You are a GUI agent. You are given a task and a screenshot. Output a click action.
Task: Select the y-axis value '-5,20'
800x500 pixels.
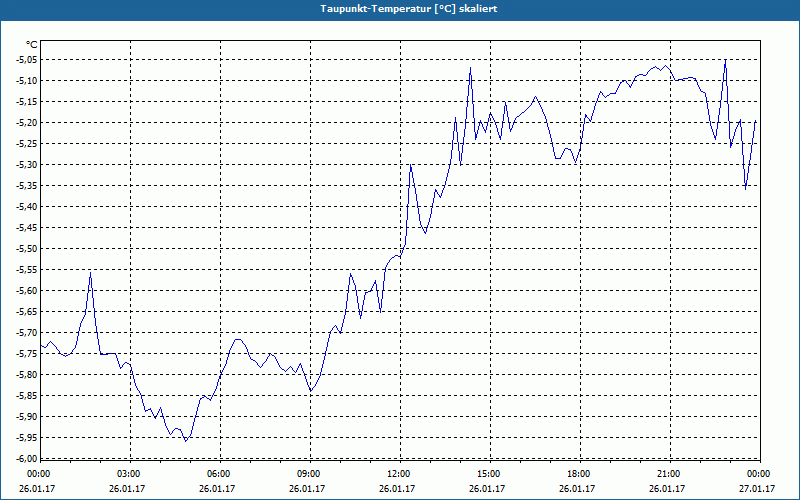[27, 122]
